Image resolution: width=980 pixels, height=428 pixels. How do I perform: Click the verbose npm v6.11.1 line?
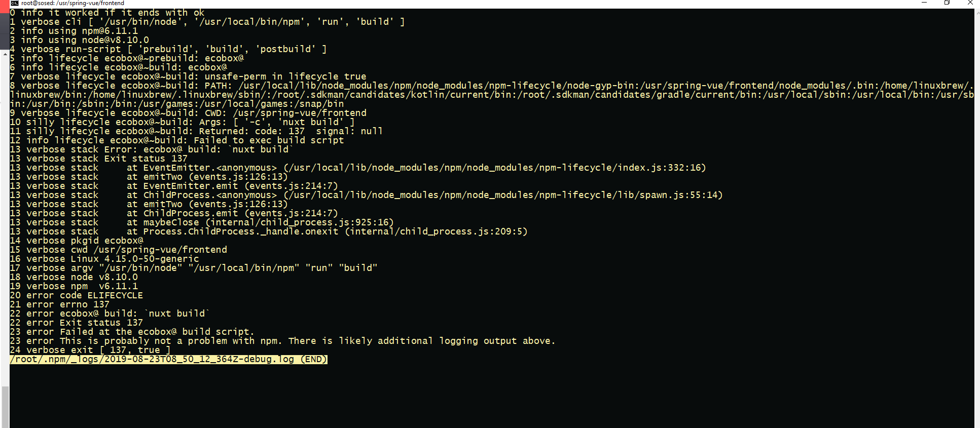click(74, 286)
